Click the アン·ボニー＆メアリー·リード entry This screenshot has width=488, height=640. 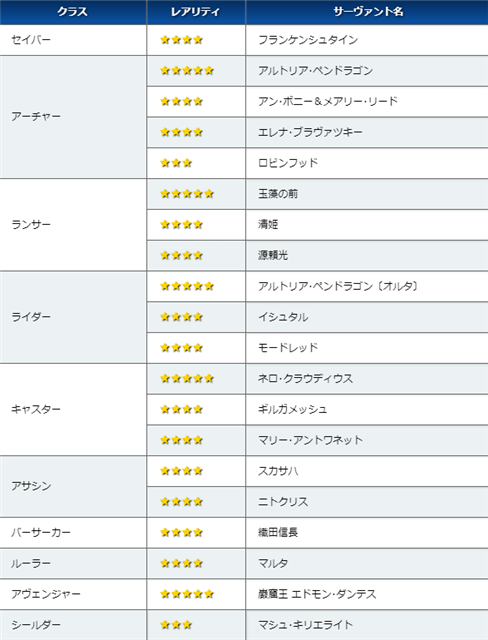coord(328,102)
